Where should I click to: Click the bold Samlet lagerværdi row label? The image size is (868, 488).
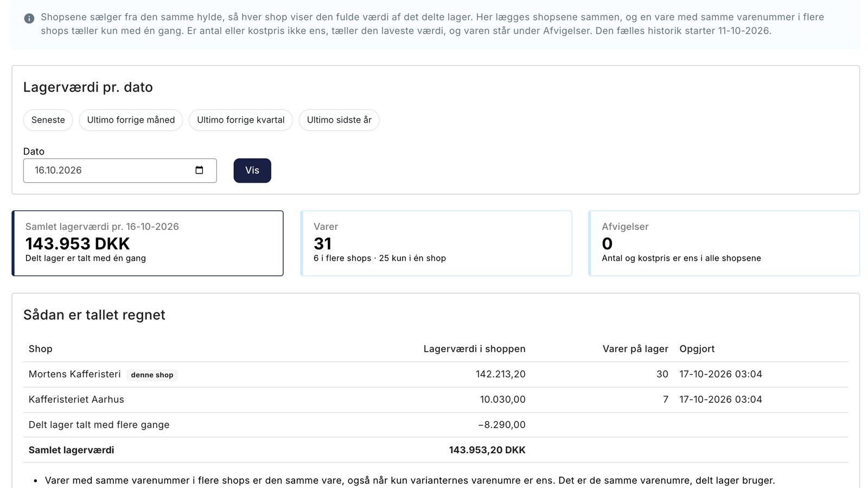(72, 450)
